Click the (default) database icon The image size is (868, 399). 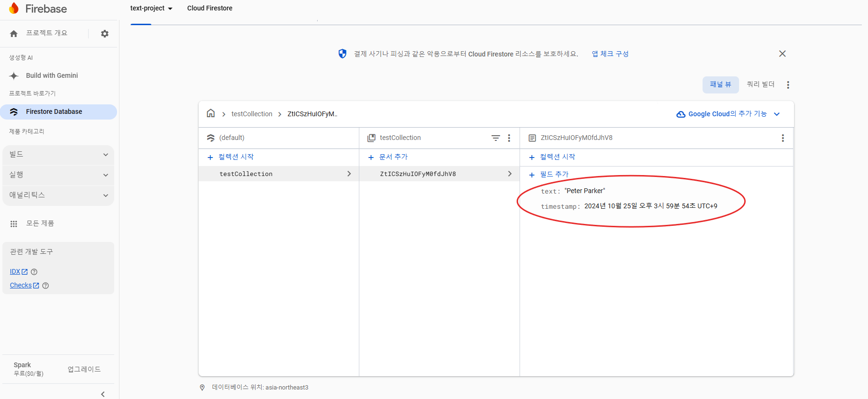[x=211, y=138]
